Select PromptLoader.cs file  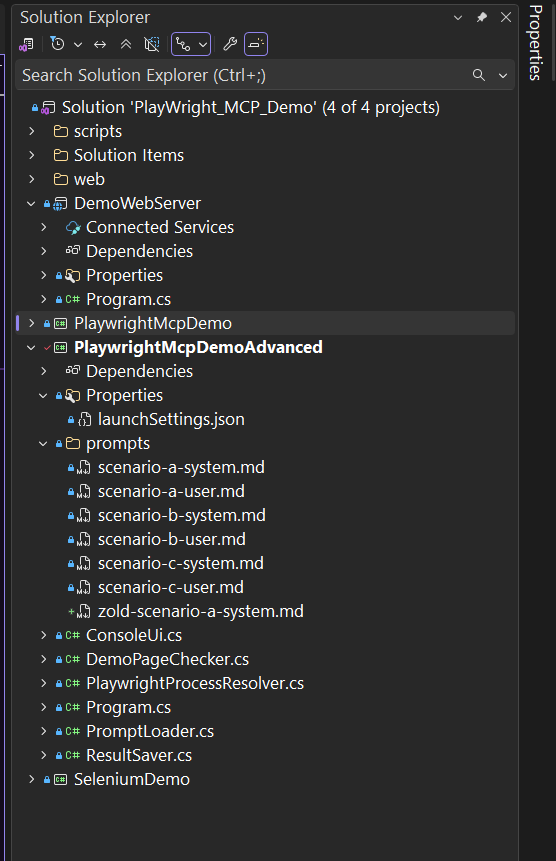tap(150, 731)
